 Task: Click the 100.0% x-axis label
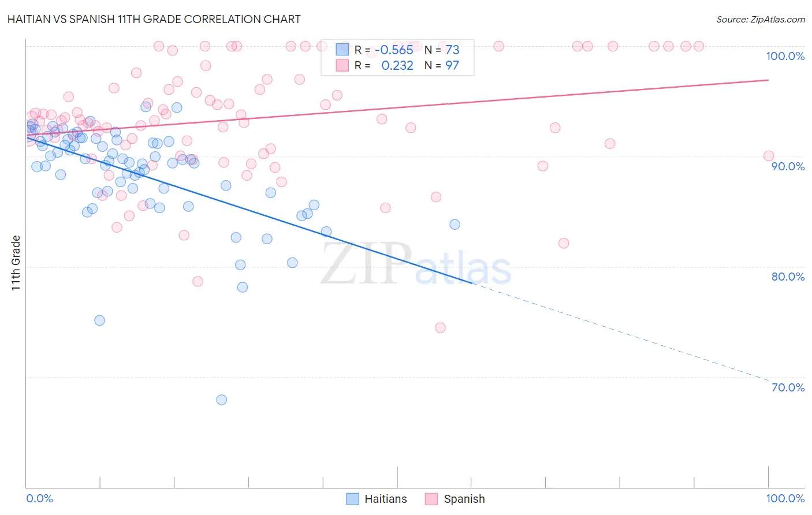pyautogui.click(x=785, y=498)
